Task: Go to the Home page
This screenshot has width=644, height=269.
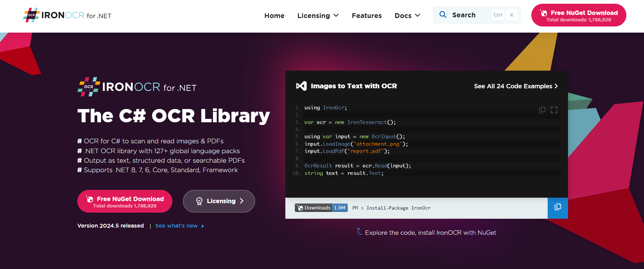Action: (274, 16)
